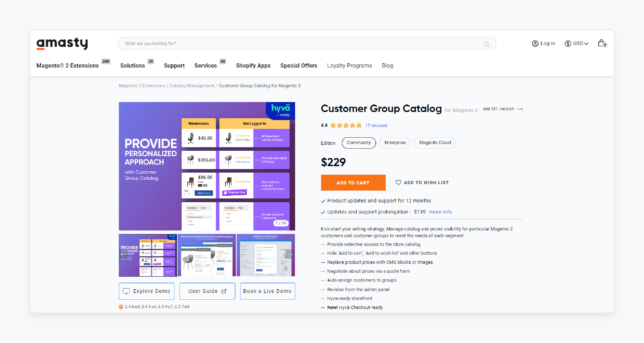644x343 pixels.
Task: Open Magento 2 Extensions menu
Action: click(x=68, y=66)
